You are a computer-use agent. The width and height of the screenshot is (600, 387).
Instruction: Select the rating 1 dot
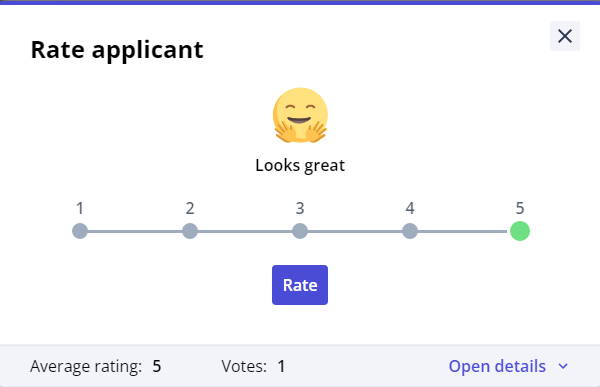click(80, 231)
